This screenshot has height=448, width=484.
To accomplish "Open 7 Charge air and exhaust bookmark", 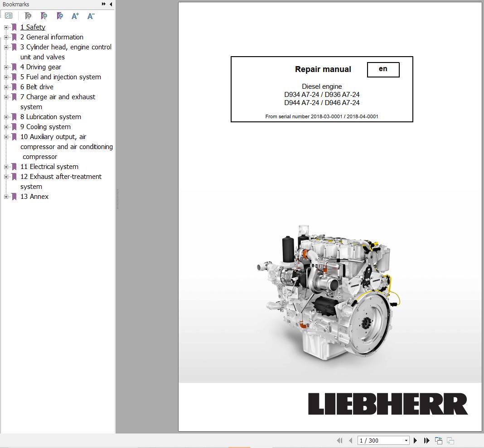I will [58, 102].
